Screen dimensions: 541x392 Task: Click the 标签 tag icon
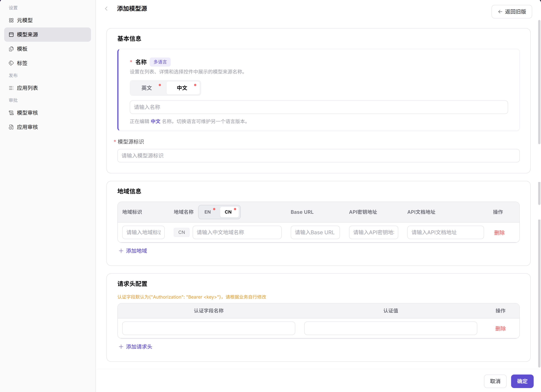tap(11, 63)
